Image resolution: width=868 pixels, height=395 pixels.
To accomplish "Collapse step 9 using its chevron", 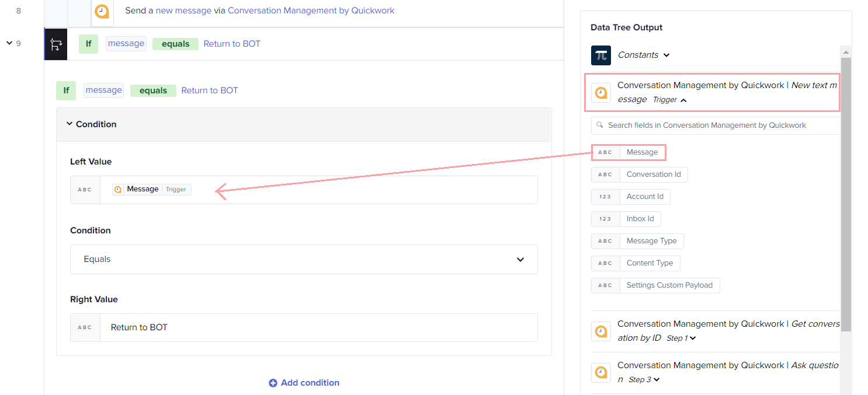I will pyautogui.click(x=9, y=43).
